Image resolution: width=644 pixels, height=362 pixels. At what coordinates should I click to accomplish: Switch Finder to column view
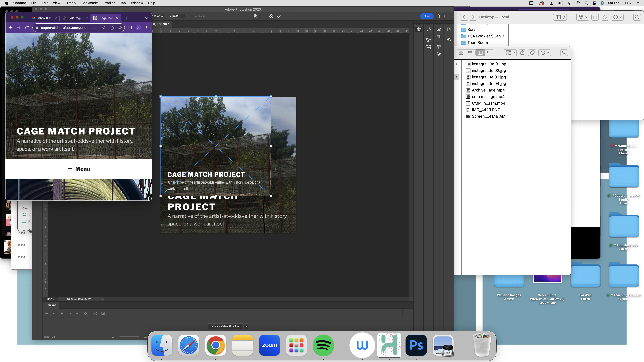[x=480, y=53]
